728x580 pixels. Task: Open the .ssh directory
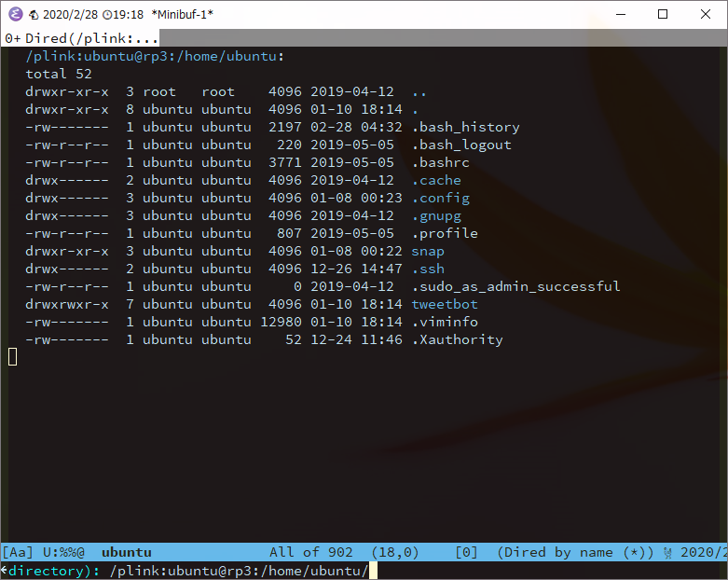coord(428,269)
